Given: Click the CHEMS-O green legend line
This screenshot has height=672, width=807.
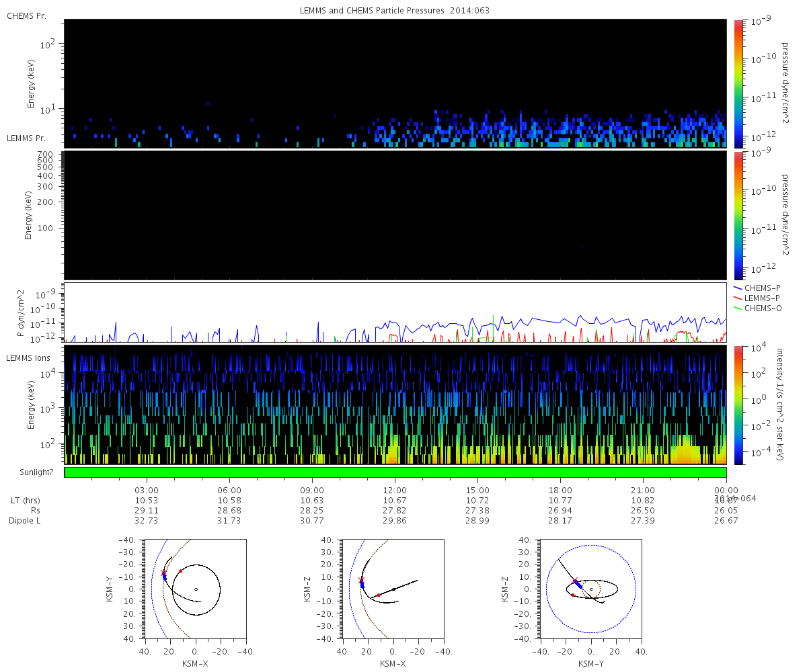Looking at the screenshot, I should pyautogui.click(x=739, y=308).
